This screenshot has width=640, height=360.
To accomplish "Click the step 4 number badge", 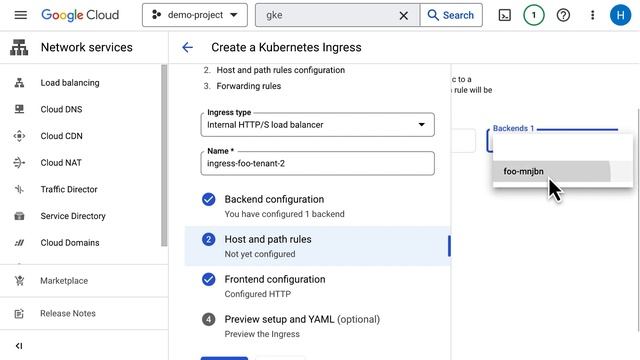I will (209, 319).
